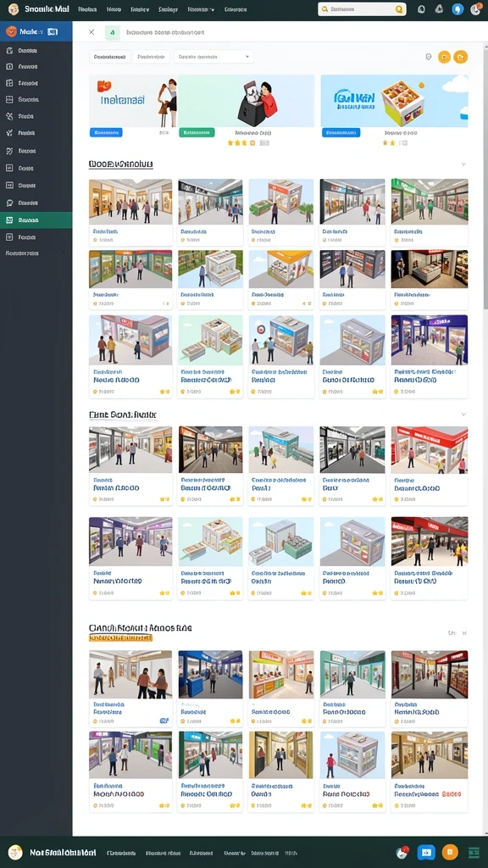Click the yellow highlighted label under third heading
The width and height of the screenshot is (488, 868).
120,637
